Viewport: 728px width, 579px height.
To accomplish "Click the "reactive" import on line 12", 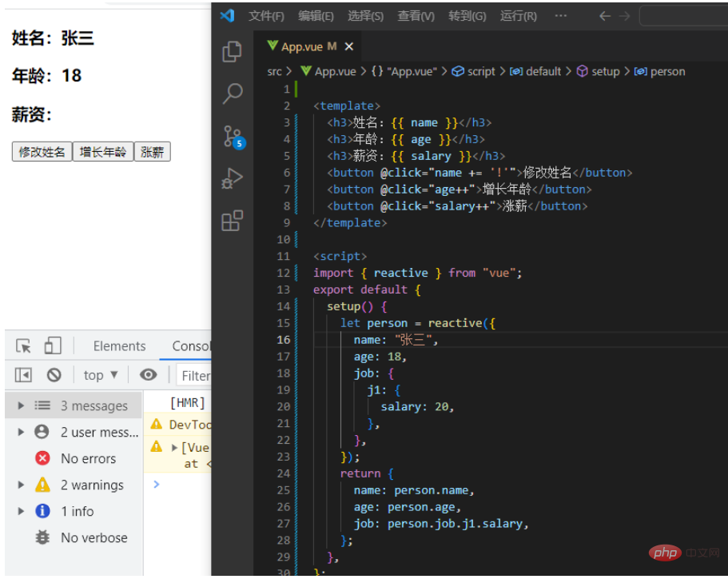I will click(400, 273).
